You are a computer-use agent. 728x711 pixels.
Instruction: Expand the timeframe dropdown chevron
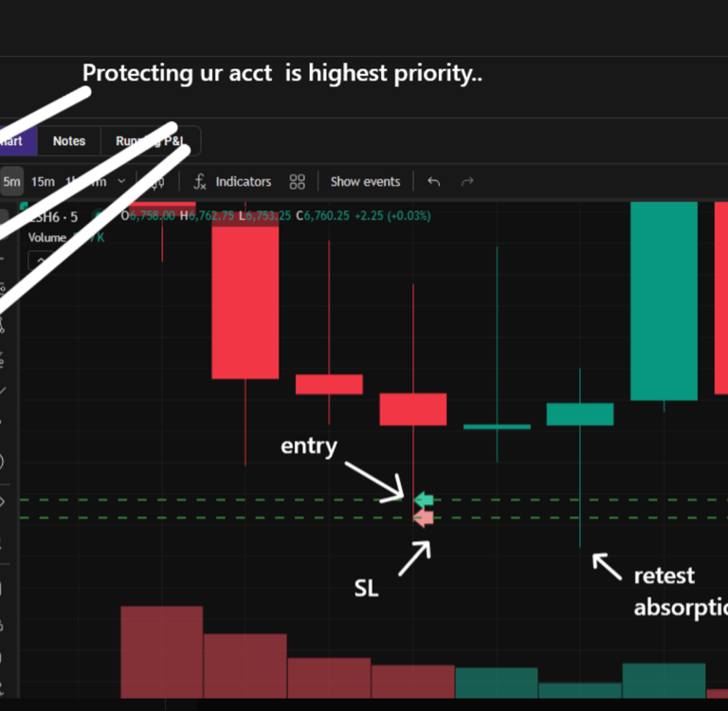coord(121,181)
